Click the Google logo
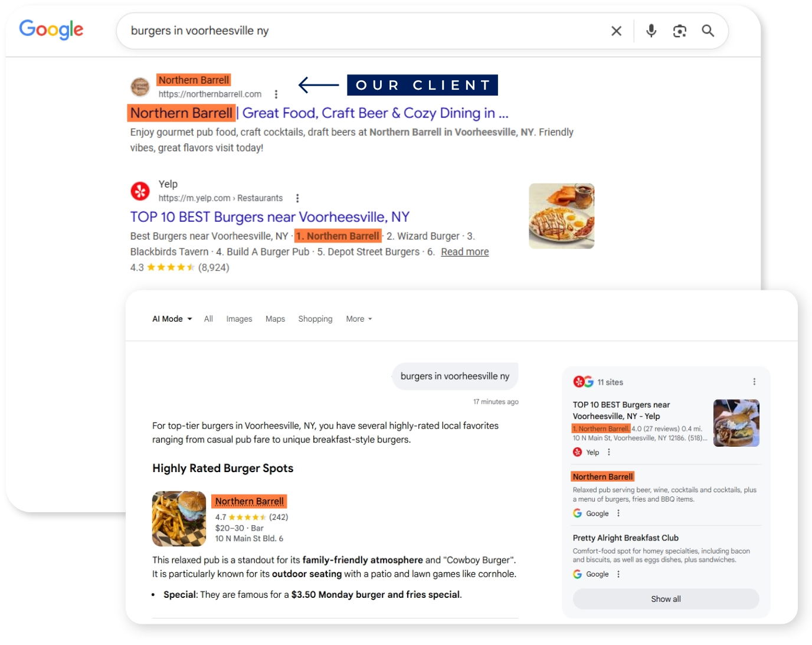The height and width of the screenshot is (645, 812). click(51, 30)
